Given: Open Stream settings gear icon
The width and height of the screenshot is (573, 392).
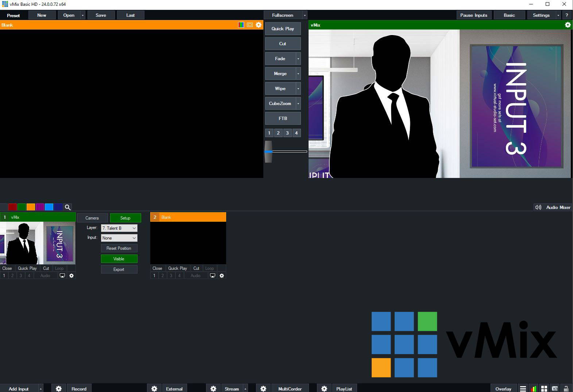Looking at the screenshot, I should (213, 389).
